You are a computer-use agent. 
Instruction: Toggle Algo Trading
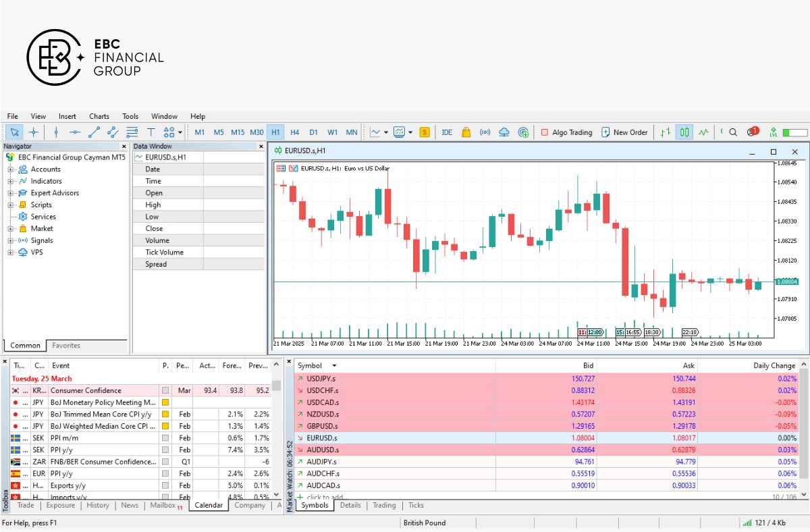tap(566, 132)
